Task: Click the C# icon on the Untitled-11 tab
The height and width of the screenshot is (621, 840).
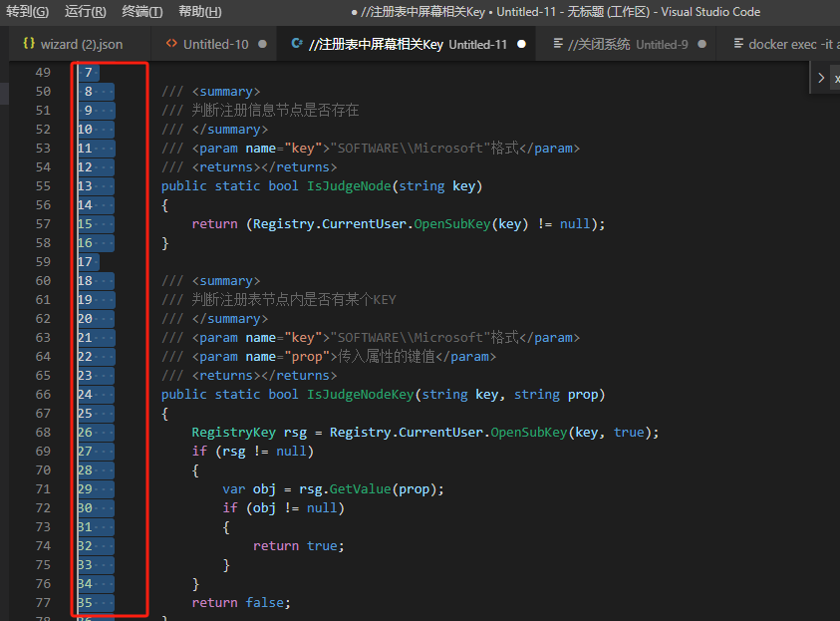Action: click(296, 44)
